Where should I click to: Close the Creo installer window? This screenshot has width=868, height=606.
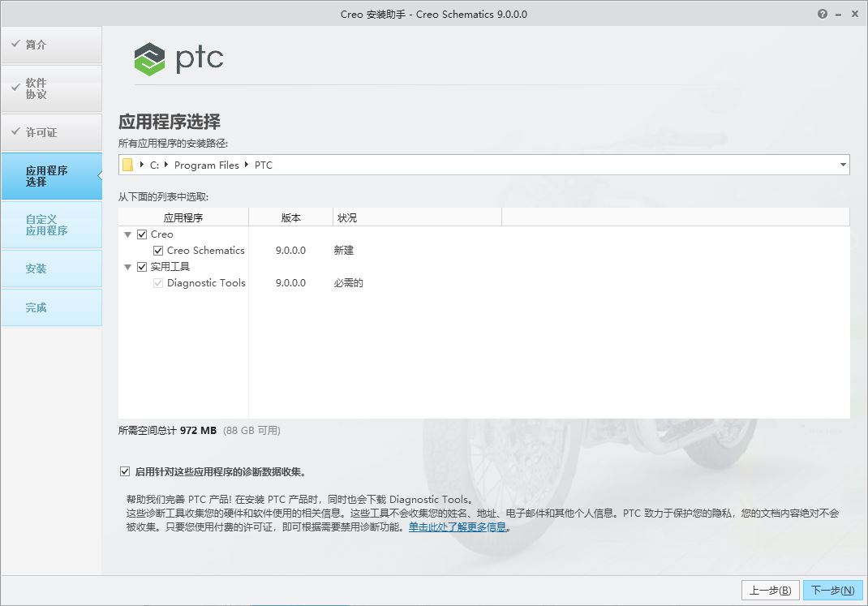click(x=855, y=15)
